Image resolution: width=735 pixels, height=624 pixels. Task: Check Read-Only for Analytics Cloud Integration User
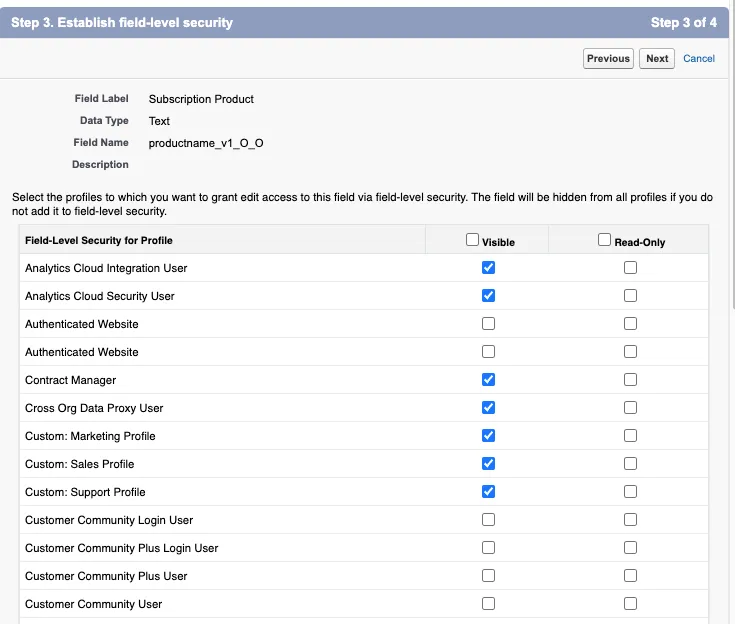pos(630,268)
